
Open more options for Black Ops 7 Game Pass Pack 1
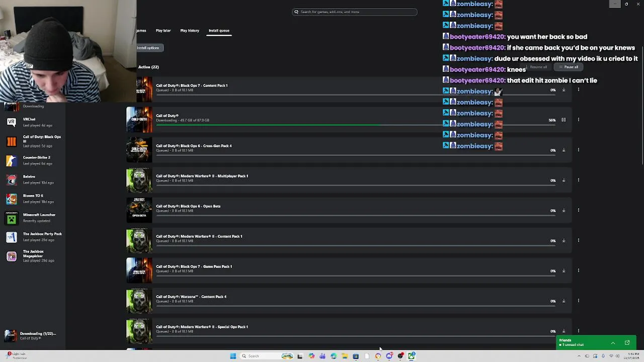[579, 270]
